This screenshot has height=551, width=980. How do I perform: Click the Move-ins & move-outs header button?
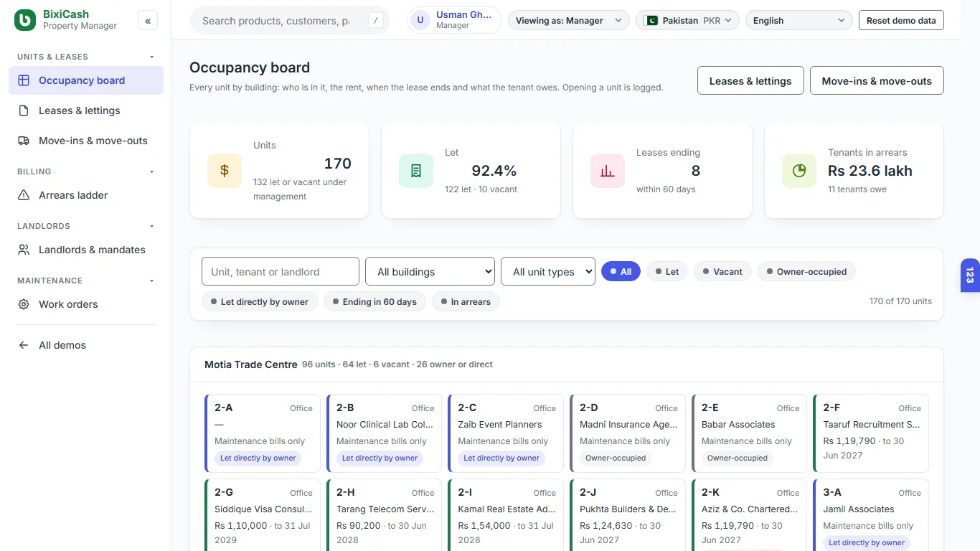pos(877,80)
